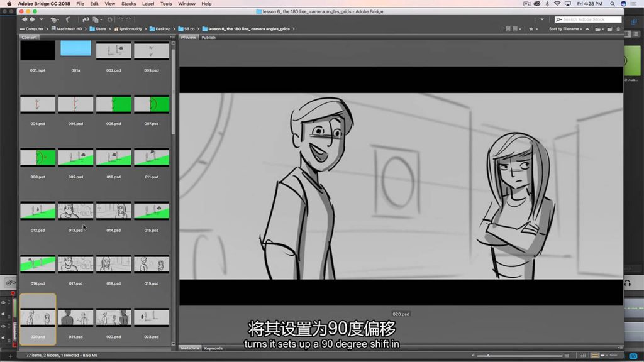Click the Wi-Fi status icon
The image size is (644, 362).
(557, 4)
